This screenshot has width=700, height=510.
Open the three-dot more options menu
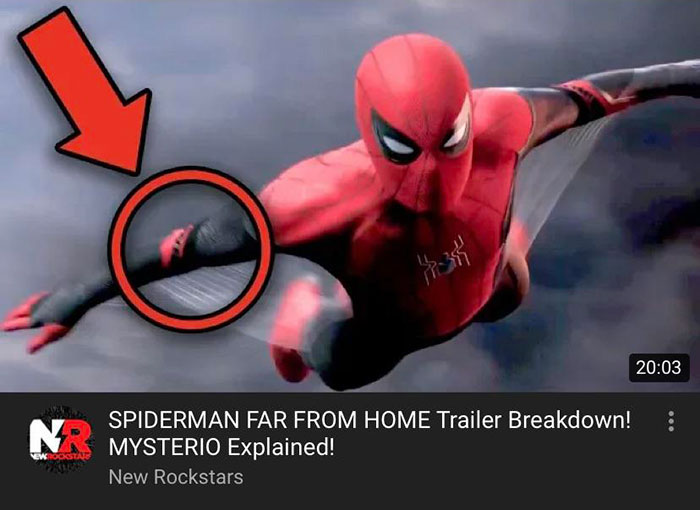pos(671,421)
